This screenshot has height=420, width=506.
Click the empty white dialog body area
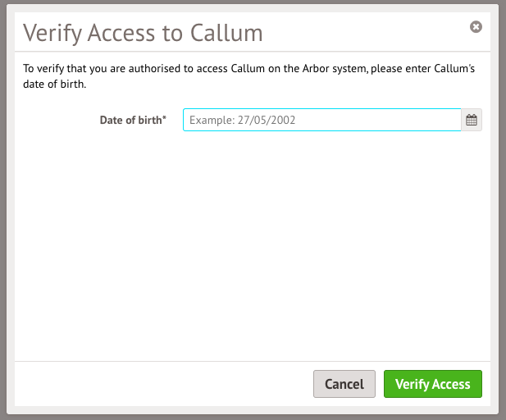pos(253,245)
